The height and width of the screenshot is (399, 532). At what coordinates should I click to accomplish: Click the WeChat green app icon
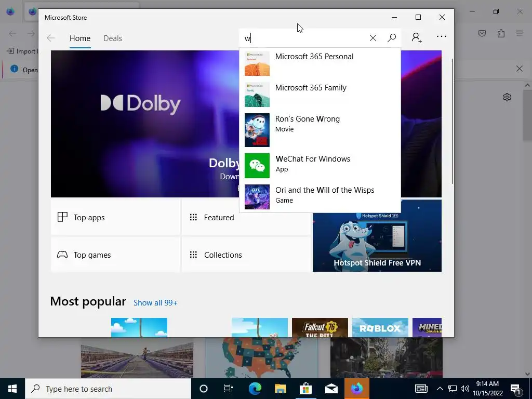click(257, 166)
